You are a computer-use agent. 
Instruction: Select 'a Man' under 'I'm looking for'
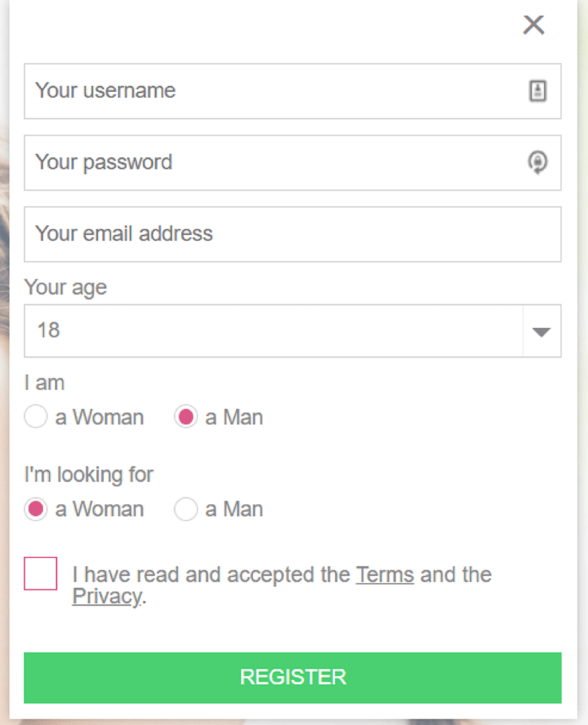pyautogui.click(x=186, y=509)
